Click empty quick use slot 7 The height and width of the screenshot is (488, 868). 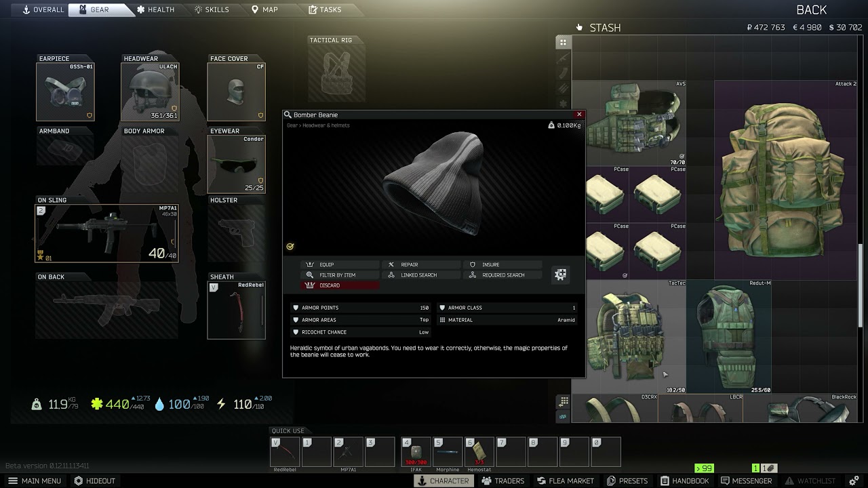pos(511,452)
